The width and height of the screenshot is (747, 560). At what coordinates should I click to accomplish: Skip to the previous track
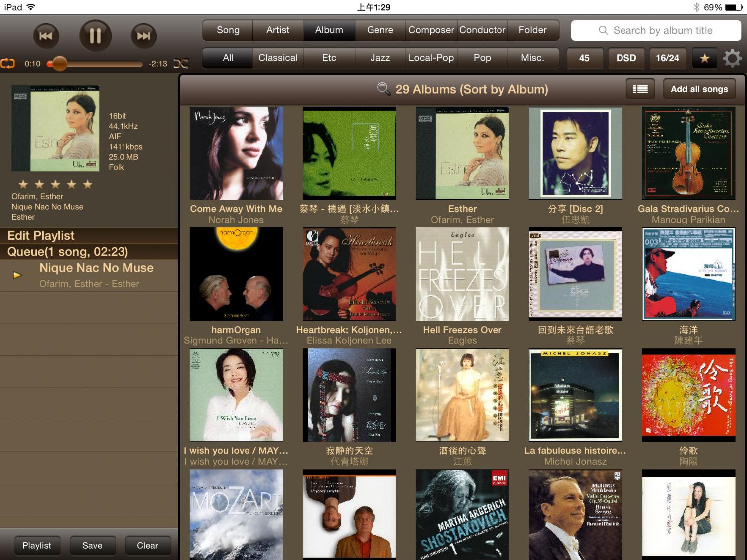[46, 36]
